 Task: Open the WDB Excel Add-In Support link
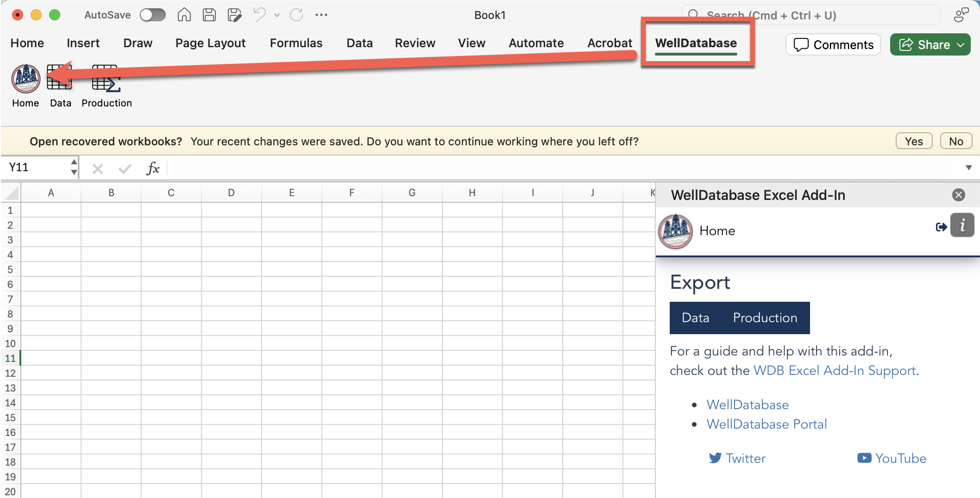click(x=835, y=370)
